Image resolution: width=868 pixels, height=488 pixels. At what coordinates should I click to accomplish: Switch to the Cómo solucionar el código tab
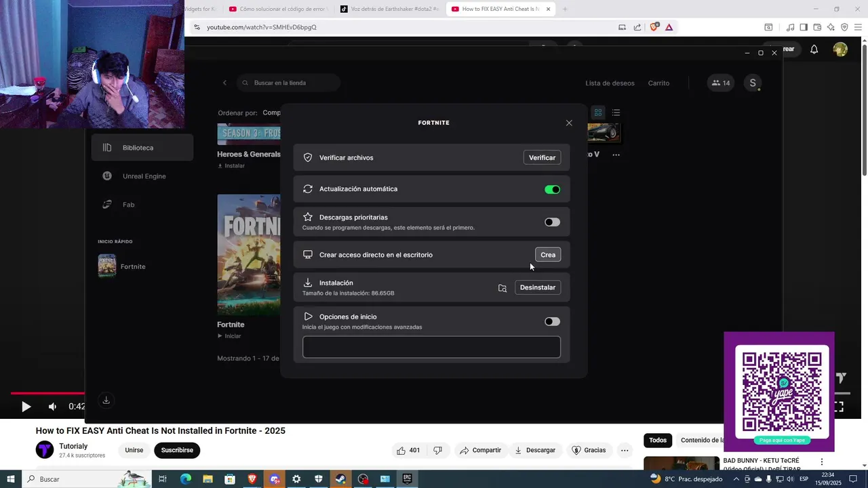pos(278,9)
